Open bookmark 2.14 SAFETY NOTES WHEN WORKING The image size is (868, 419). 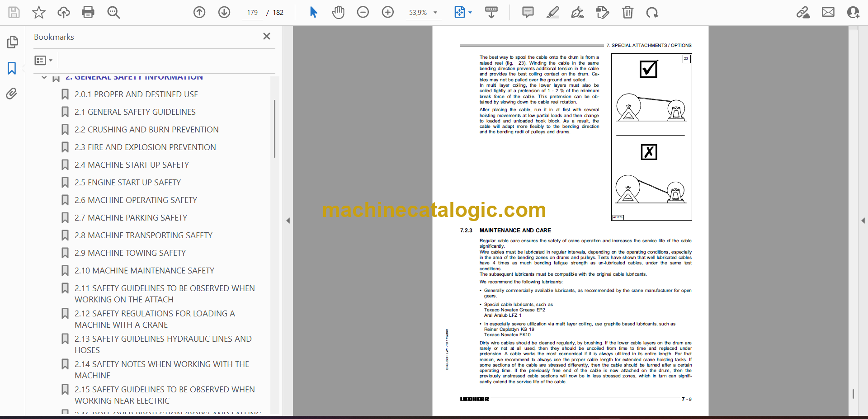coord(162,370)
